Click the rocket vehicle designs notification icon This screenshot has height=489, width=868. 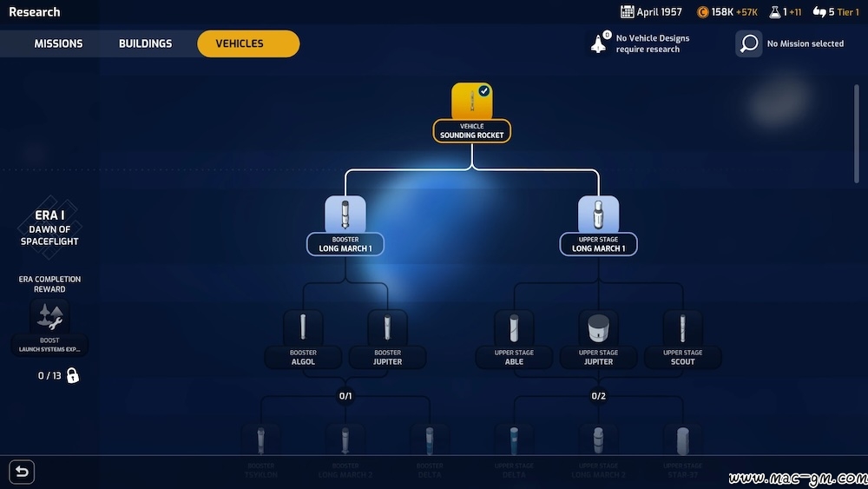coord(599,43)
